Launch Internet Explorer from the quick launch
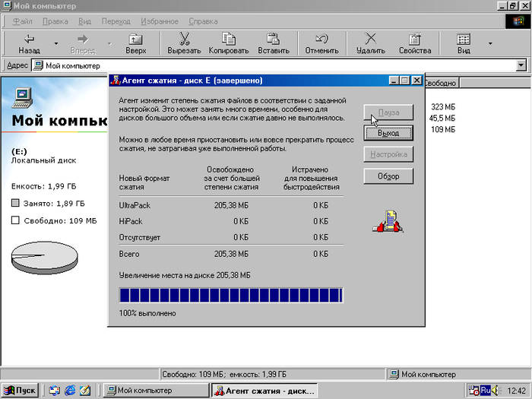This screenshot has height=399, width=532. coord(70,391)
